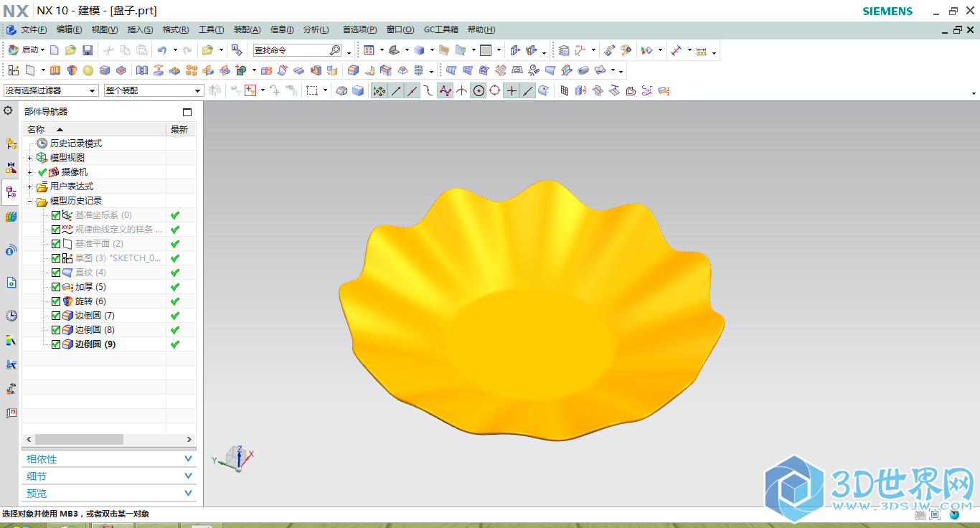
Task: Toggle the 边倒圆 (9) checkbox
Action: (x=56, y=344)
